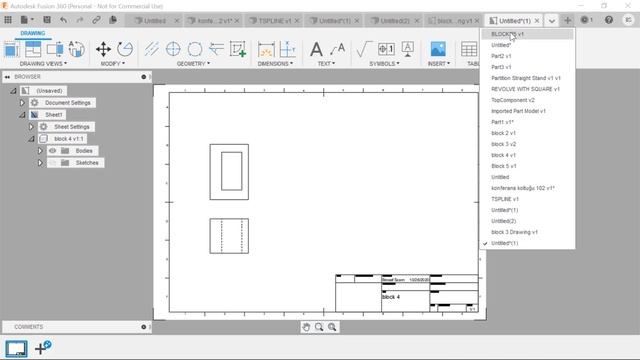Collapse the Browser panel arrows

point(7,77)
